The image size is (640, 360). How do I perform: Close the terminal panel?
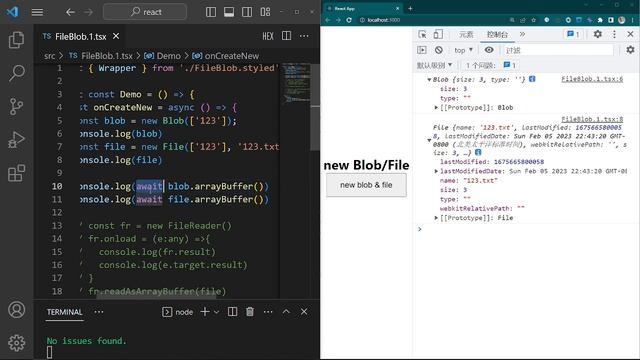(x=304, y=312)
